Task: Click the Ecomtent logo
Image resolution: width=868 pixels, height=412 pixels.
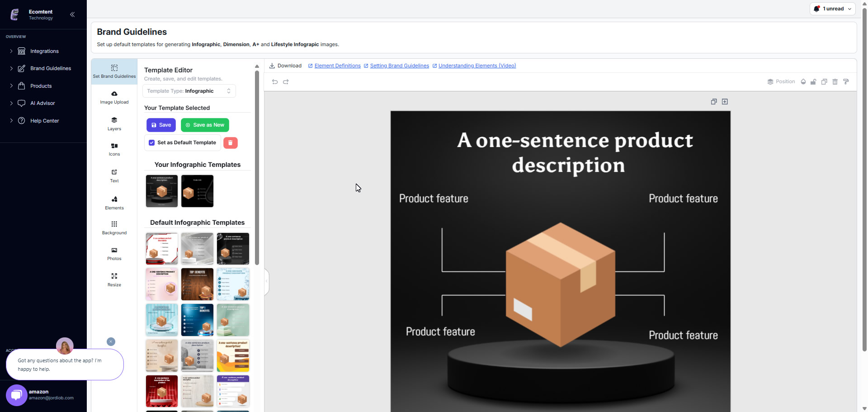Action: tap(14, 14)
